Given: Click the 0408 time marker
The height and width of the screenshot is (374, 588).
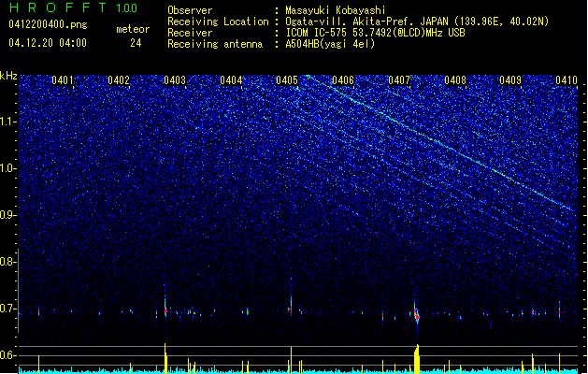Looking at the screenshot, I should 455,80.
